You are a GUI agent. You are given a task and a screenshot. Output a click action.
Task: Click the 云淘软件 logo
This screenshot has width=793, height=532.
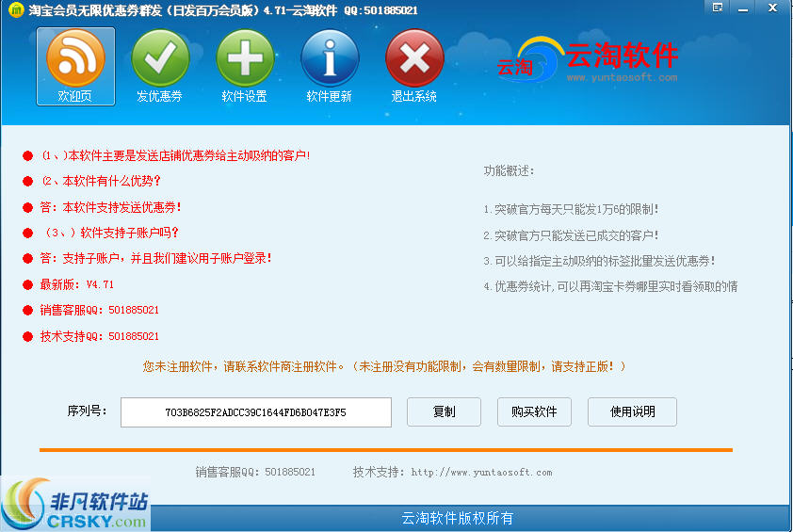pyautogui.click(x=588, y=59)
